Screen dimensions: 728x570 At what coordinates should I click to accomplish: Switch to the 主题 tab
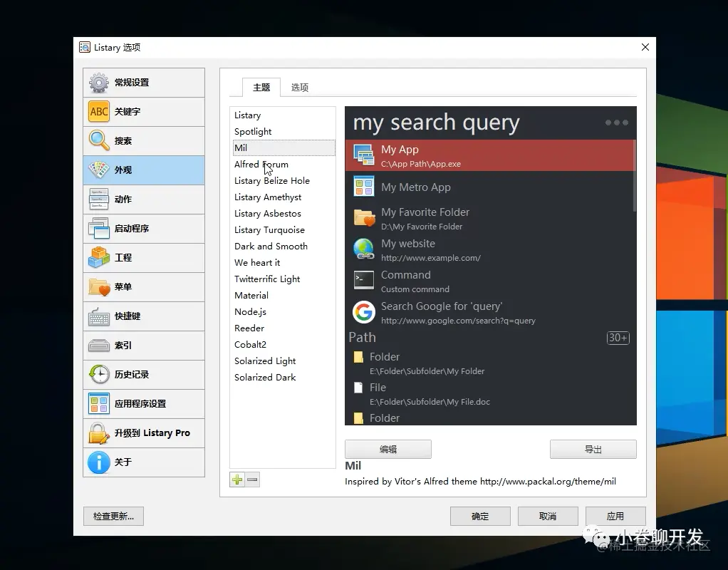(261, 88)
